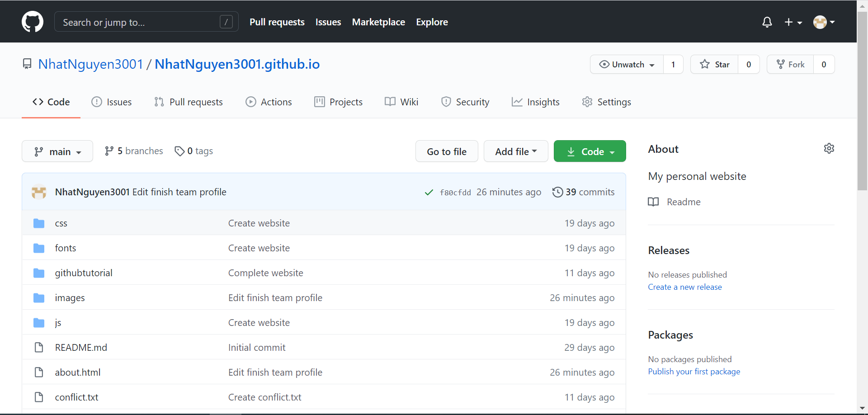The width and height of the screenshot is (868, 415).
Task: Click the scrollbar down arrow
Action: (x=863, y=409)
